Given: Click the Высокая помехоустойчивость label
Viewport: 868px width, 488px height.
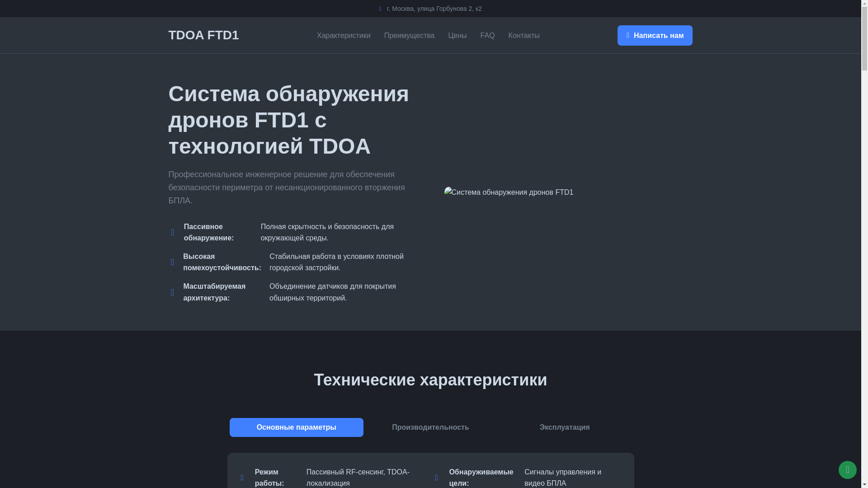Looking at the screenshot, I should tap(222, 262).
